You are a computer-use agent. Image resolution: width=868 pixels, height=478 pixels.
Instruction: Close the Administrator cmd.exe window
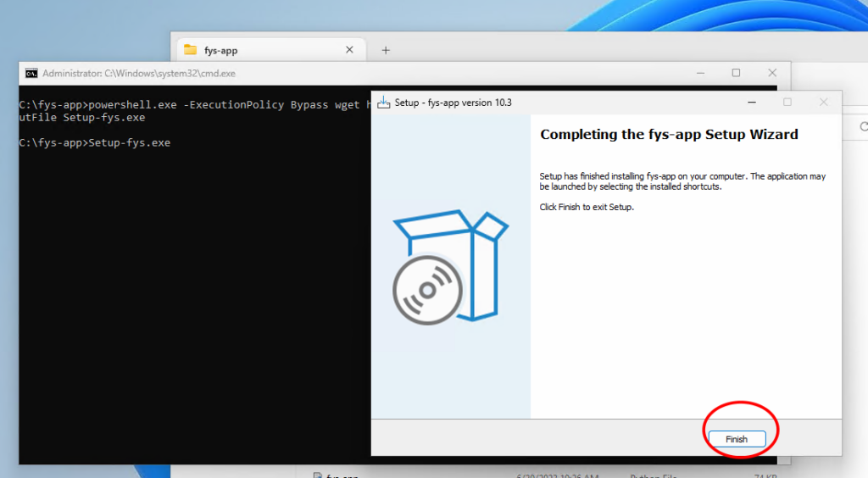coord(771,74)
